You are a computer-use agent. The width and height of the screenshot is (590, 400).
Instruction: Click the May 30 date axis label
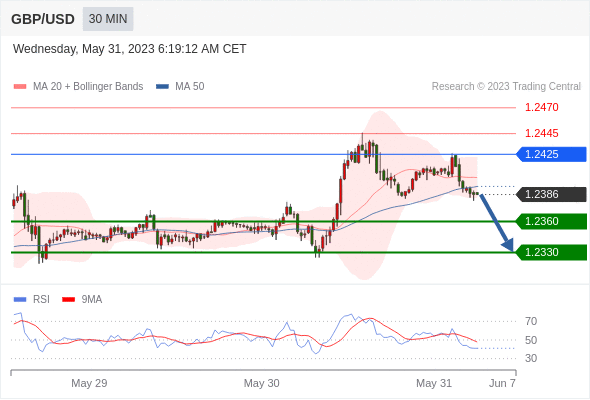262,383
